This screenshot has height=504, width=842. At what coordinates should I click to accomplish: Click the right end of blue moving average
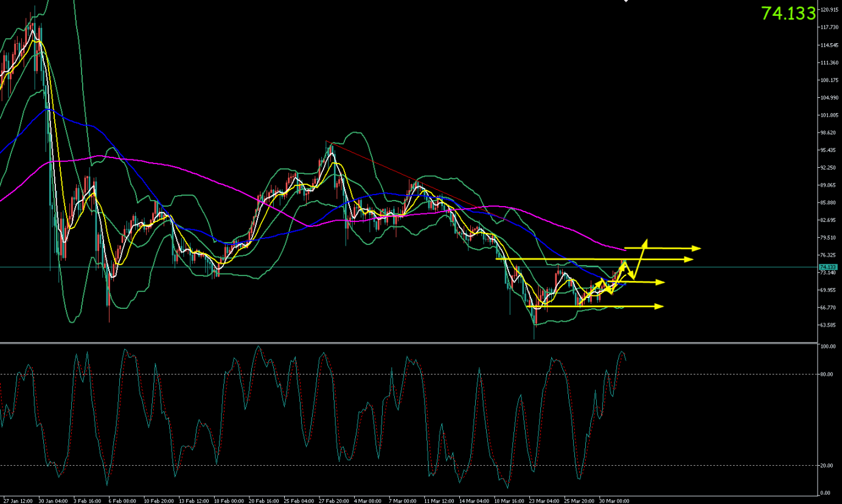pyautogui.click(x=625, y=284)
